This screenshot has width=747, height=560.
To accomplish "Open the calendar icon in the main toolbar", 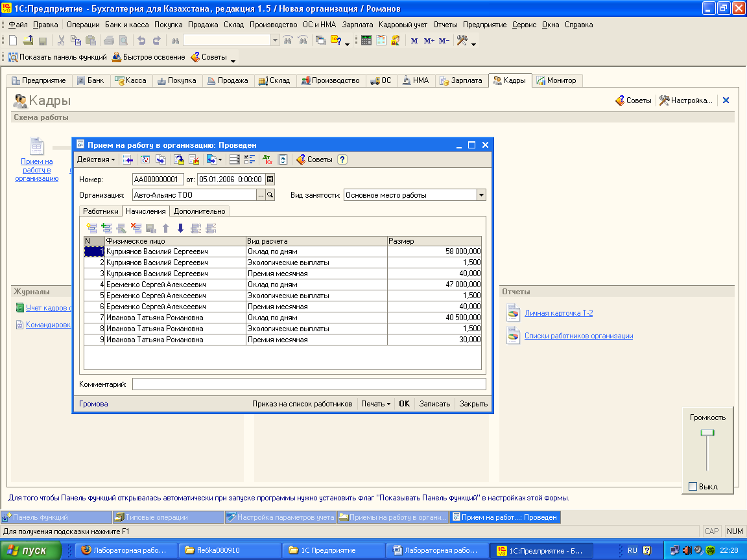I will pos(381,41).
